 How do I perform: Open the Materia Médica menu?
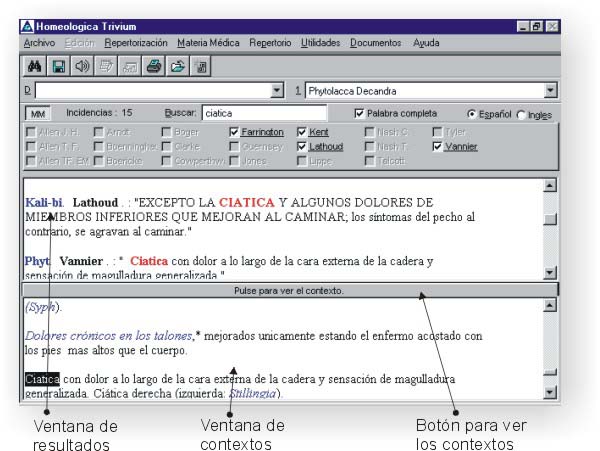208,43
